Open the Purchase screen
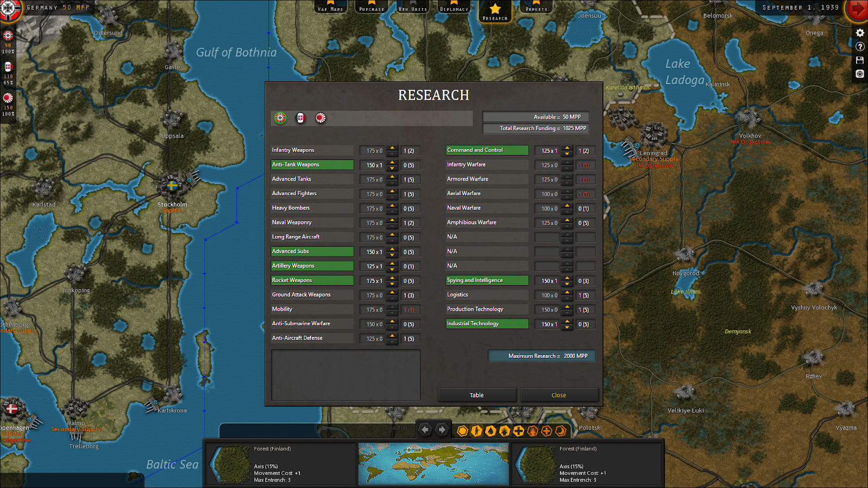Image resolution: width=868 pixels, height=488 pixels. coord(372,8)
